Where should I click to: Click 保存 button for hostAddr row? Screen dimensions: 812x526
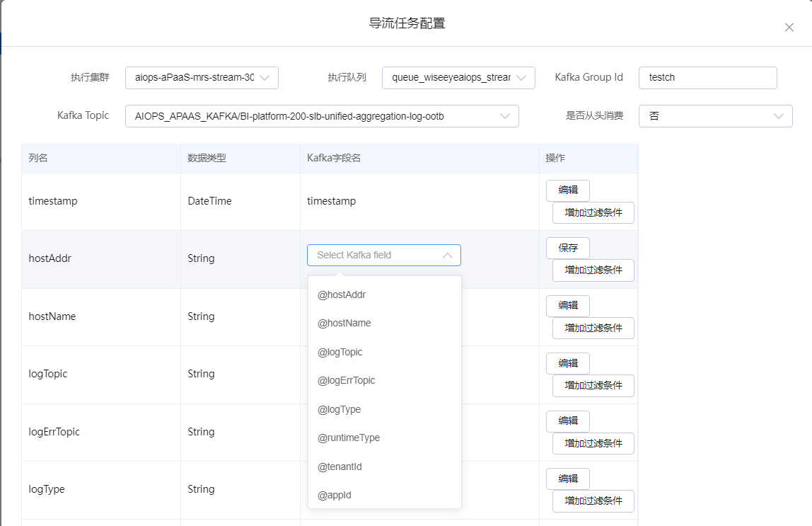567,248
